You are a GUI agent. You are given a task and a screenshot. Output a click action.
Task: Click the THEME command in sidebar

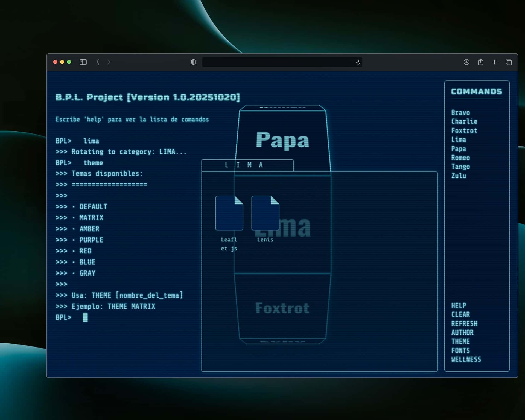pyautogui.click(x=460, y=342)
